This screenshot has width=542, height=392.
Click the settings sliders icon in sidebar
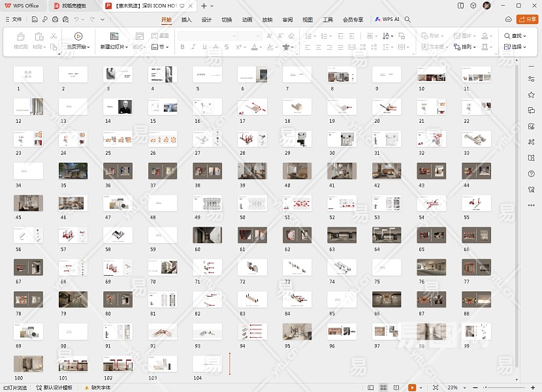531,78
